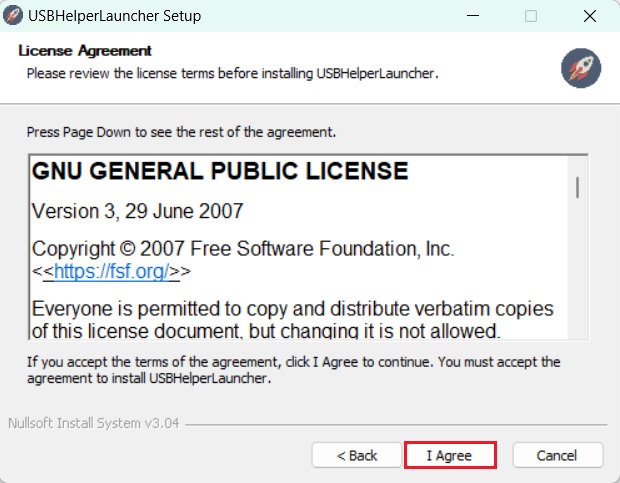Click the disabled maximize button

click(x=531, y=16)
